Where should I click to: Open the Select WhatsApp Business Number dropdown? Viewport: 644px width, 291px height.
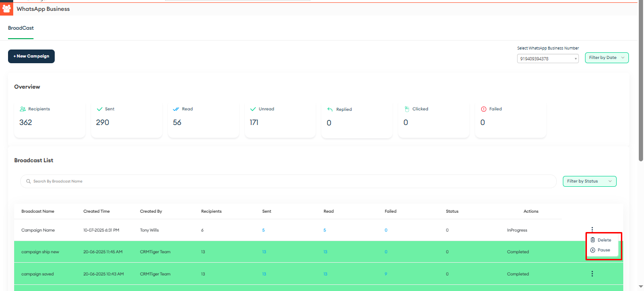coord(548,59)
